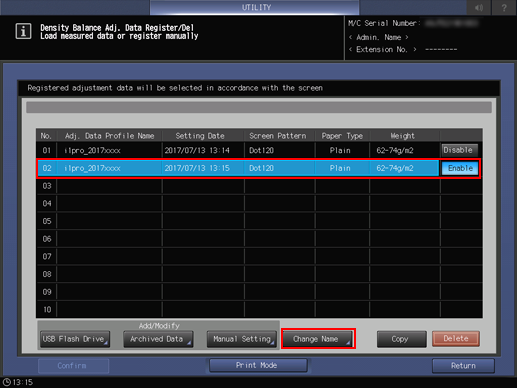Select row 01 profile name ilpro_2017xxxx

(92, 150)
